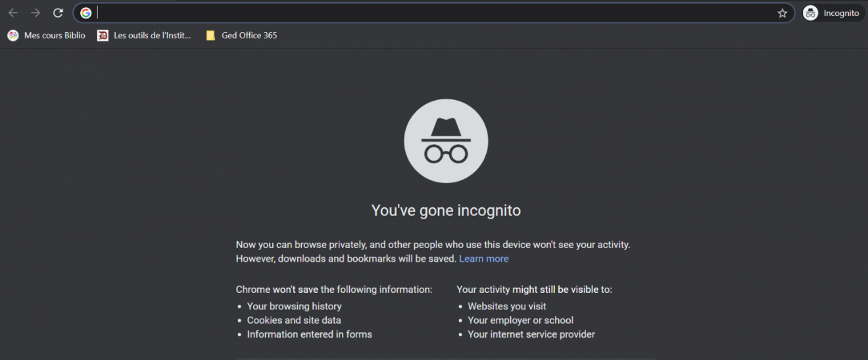Image resolution: width=868 pixels, height=360 pixels.
Task: Open the Incognito profile button
Action: 833,13
